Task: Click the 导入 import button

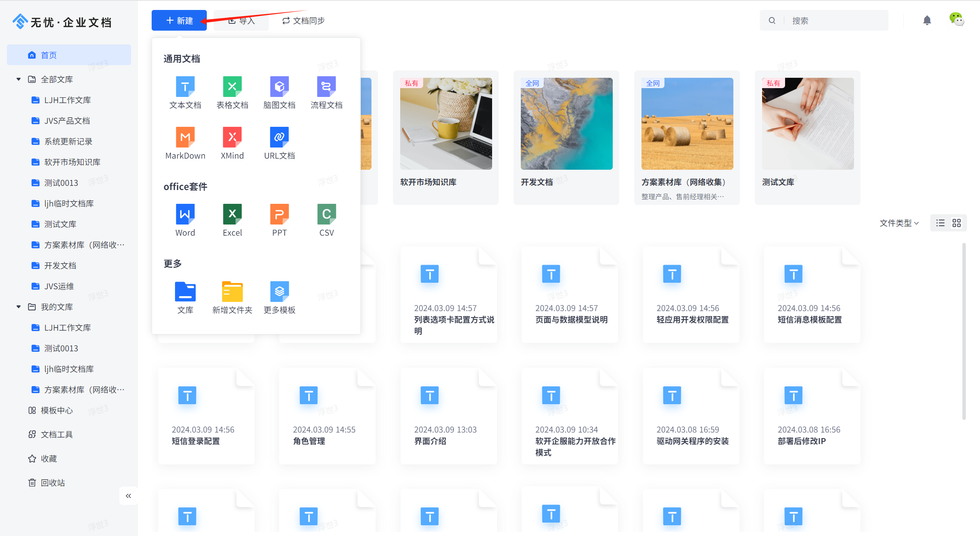Action: pos(241,20)
